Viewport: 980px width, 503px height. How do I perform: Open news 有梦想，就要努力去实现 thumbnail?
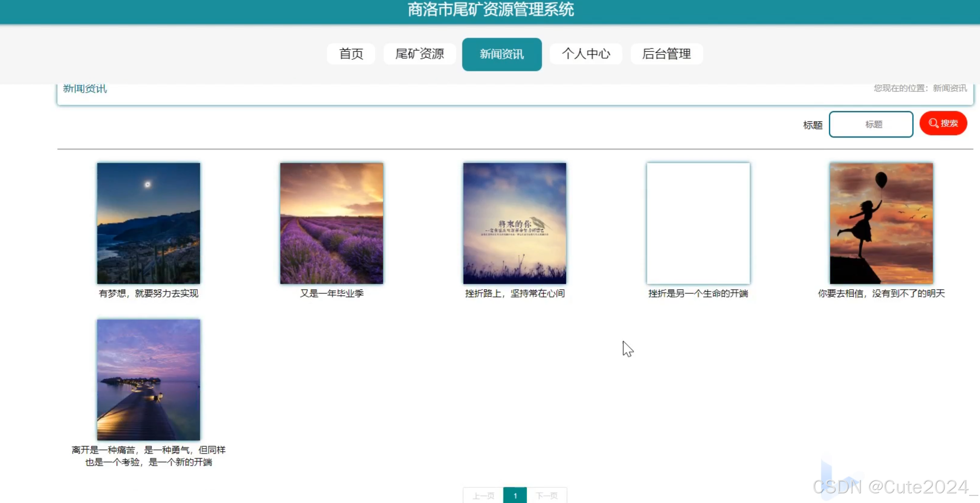pyautogui.click(x=148, y=223)
